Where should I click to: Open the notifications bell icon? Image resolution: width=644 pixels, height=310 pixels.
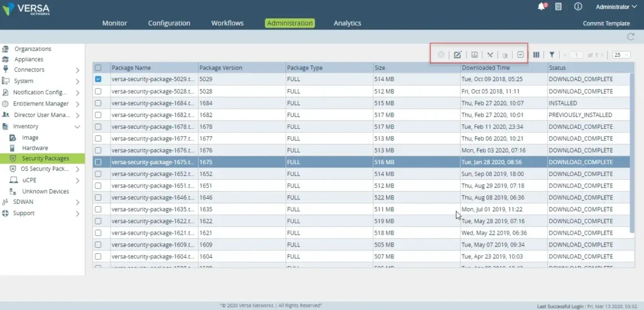coord(541,7)
